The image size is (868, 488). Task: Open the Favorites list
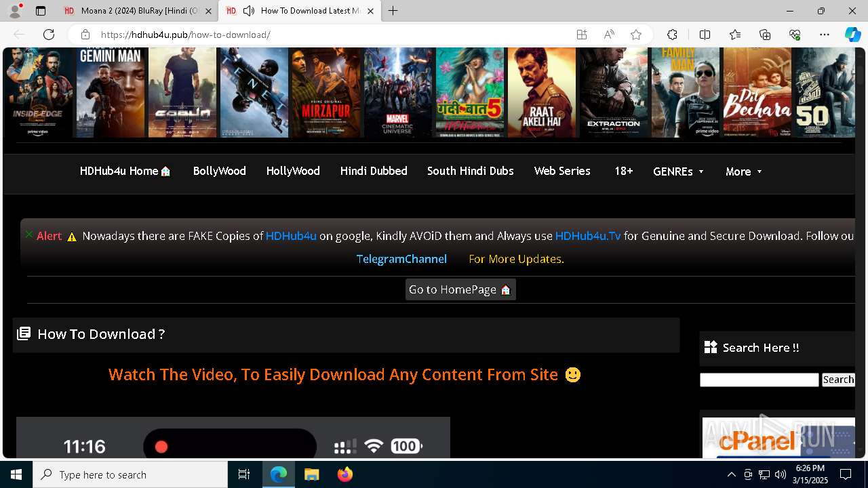(x=735, y=35)
